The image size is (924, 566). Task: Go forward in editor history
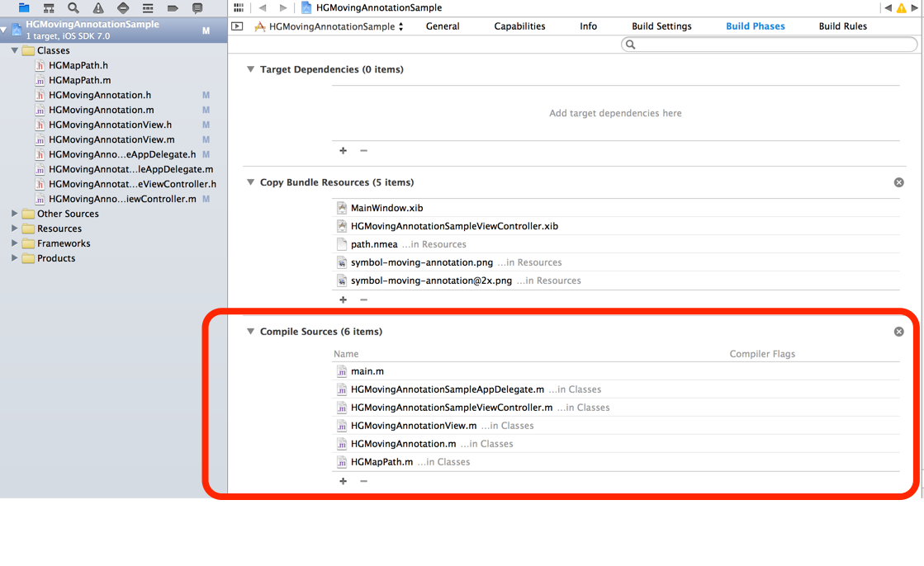coord(283,7)
